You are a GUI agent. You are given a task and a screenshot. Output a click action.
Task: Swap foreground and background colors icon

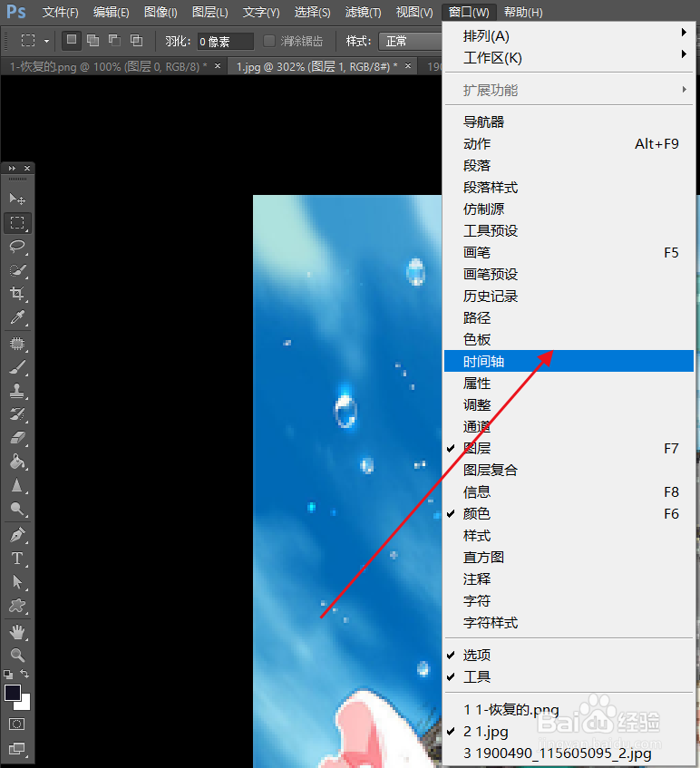24,674
